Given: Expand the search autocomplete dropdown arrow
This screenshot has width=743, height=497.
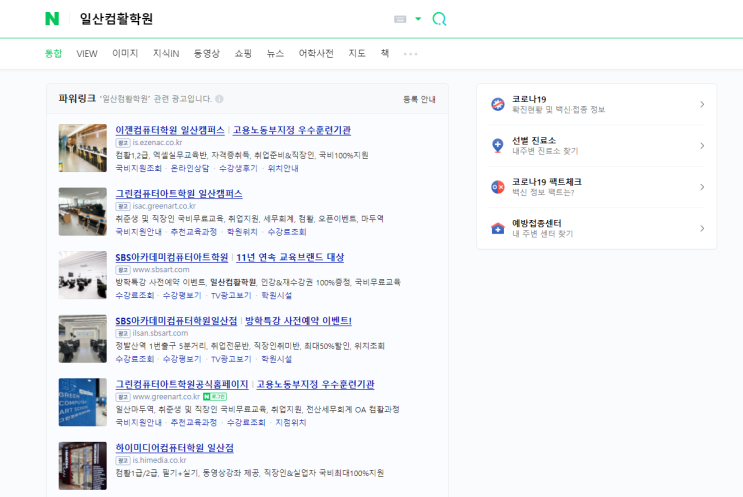Looking at the screenshot, I should (x=418, y=19).
